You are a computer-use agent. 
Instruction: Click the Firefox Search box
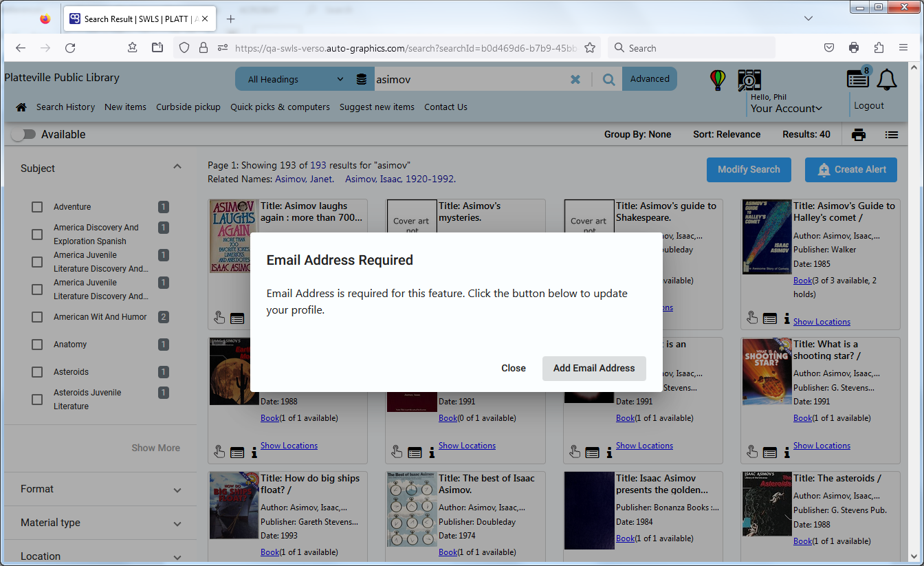[692, 48]
